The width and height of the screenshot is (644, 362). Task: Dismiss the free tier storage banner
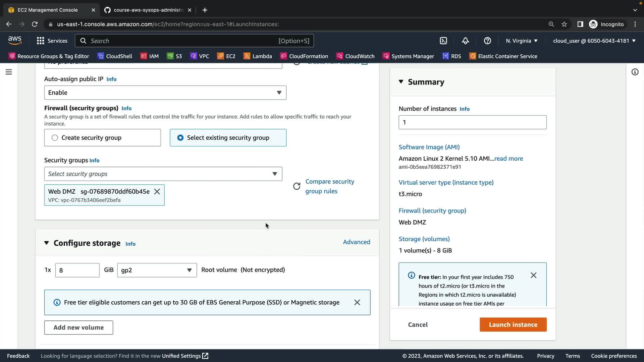(x=357, y=302)
